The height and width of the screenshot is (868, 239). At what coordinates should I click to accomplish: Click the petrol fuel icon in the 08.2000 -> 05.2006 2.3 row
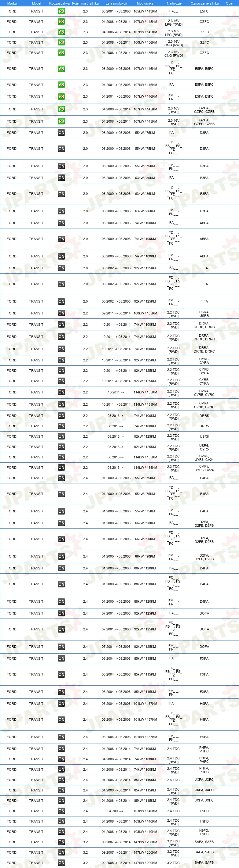coord(61,69)
